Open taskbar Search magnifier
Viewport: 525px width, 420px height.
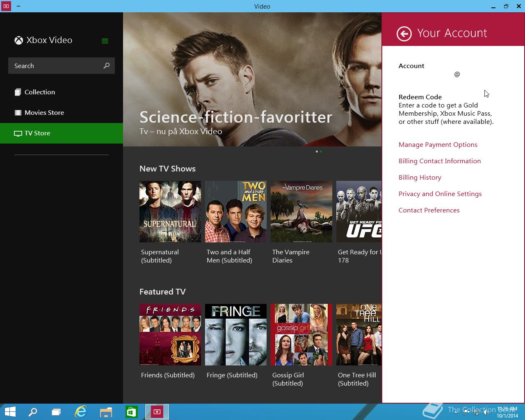(33, 412)
